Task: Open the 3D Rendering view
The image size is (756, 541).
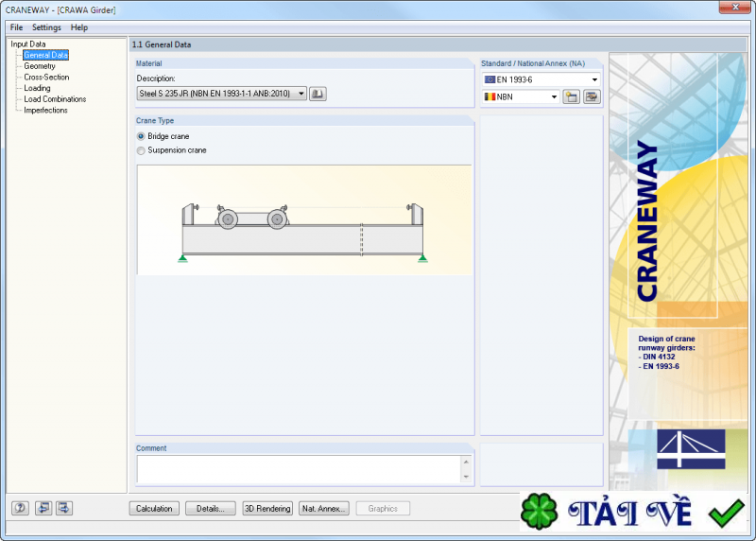Action: click(x=267, y=508)
